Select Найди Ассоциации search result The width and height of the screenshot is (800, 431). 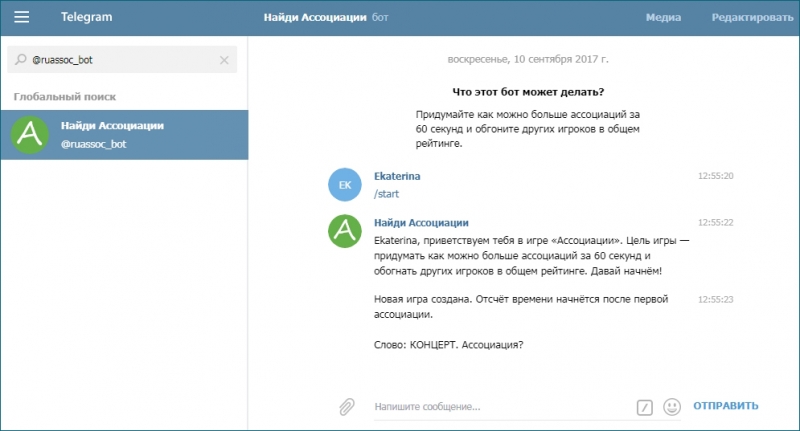coord(124,135)
